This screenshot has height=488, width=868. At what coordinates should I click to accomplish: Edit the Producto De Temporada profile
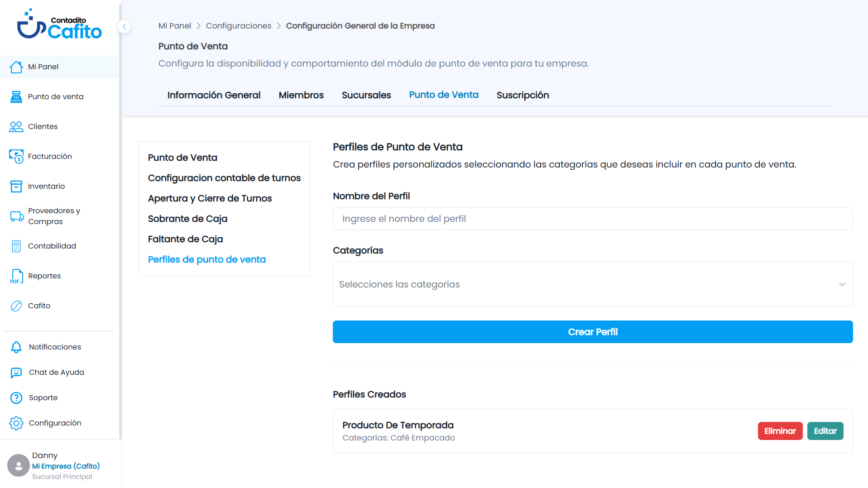pyautogui.click(x=825, y=431)
